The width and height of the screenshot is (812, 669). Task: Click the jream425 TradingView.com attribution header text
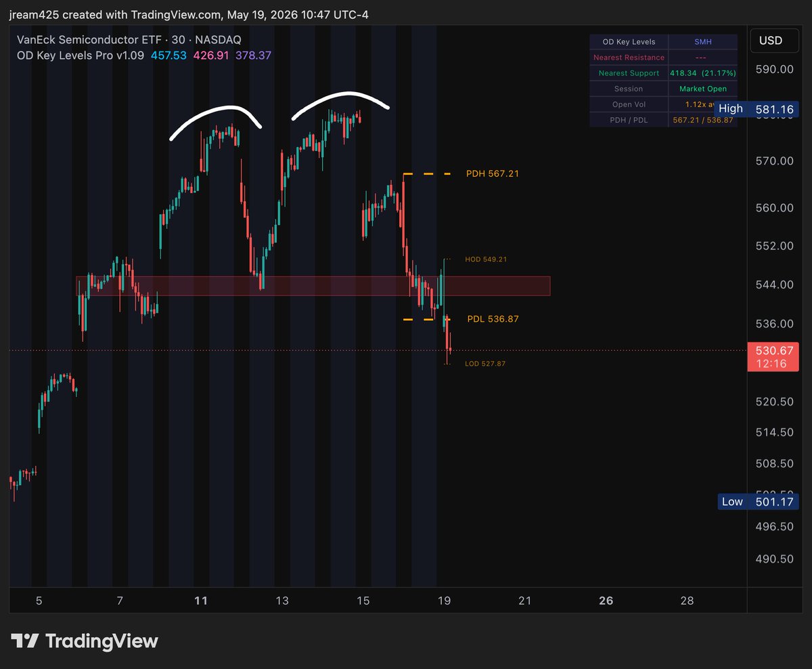pos(189,14)
